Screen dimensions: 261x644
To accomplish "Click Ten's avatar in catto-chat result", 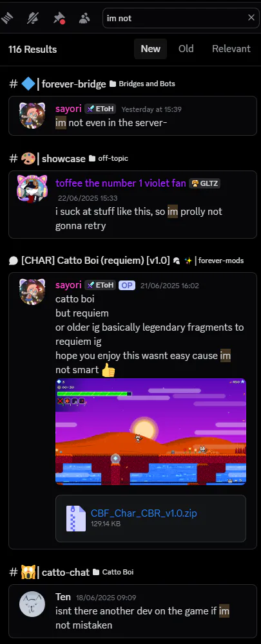I will coord(32,604).
